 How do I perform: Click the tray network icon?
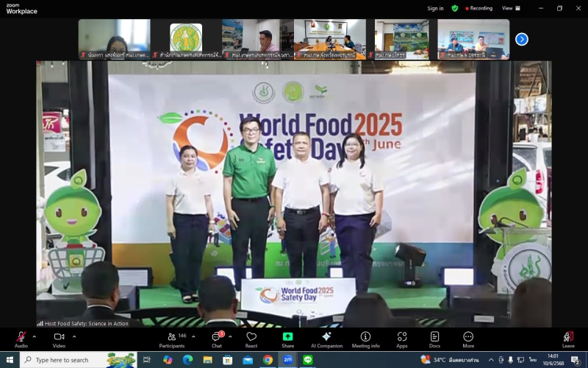[x=520, y=360]
